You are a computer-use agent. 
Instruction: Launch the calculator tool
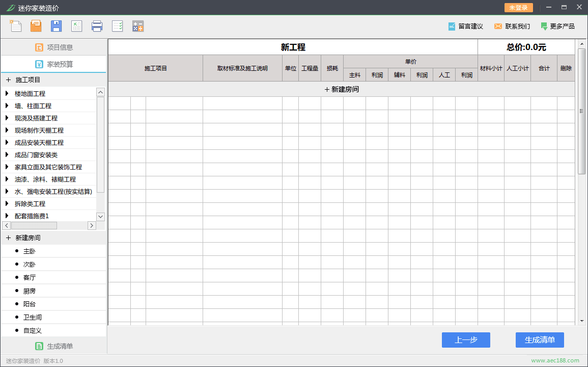(x=137, y=26)
